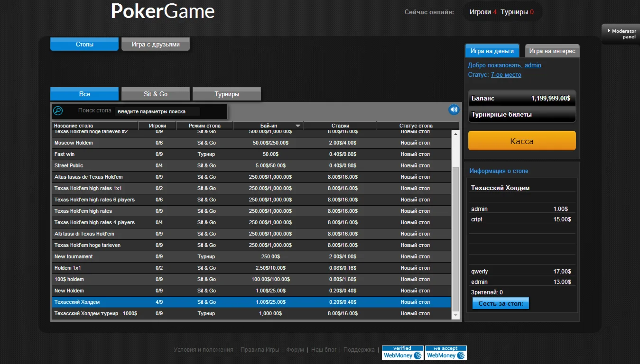Sort by Ставки column header

(x=341, y=126)
